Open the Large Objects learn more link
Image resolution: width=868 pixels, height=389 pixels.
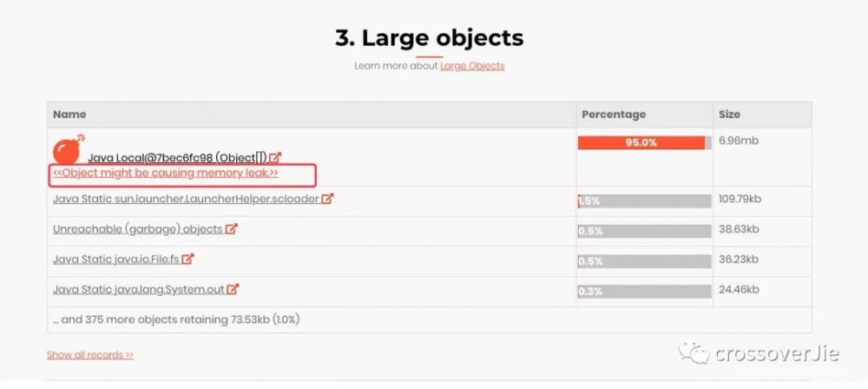472,66
